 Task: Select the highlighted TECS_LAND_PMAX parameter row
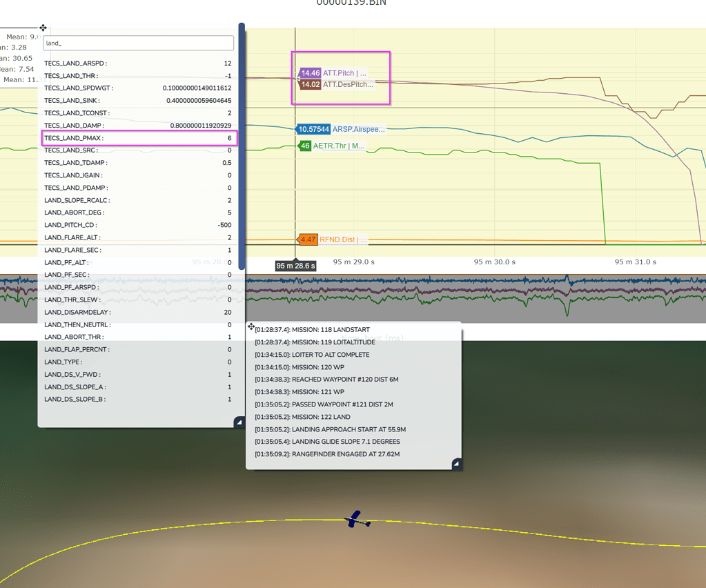138,137
